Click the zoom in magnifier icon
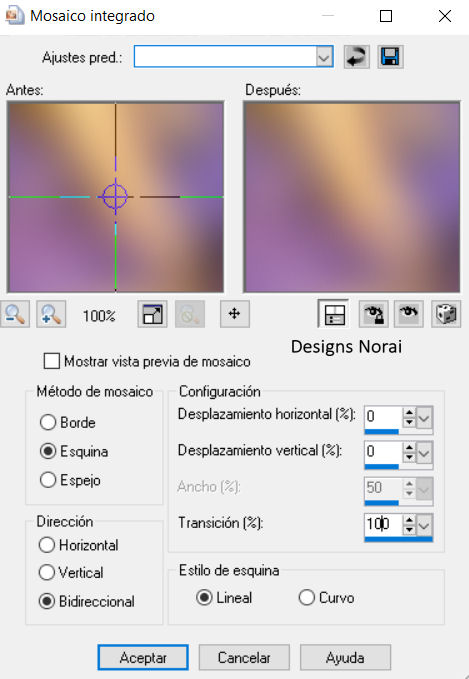Viewport: 469px width, 679px height. (51, 314)
